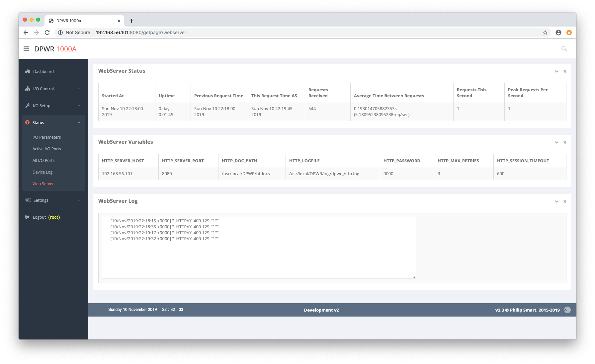595x364 pixels.
Task: Open the hamburger navigation menu
Action: click(26, 48)
